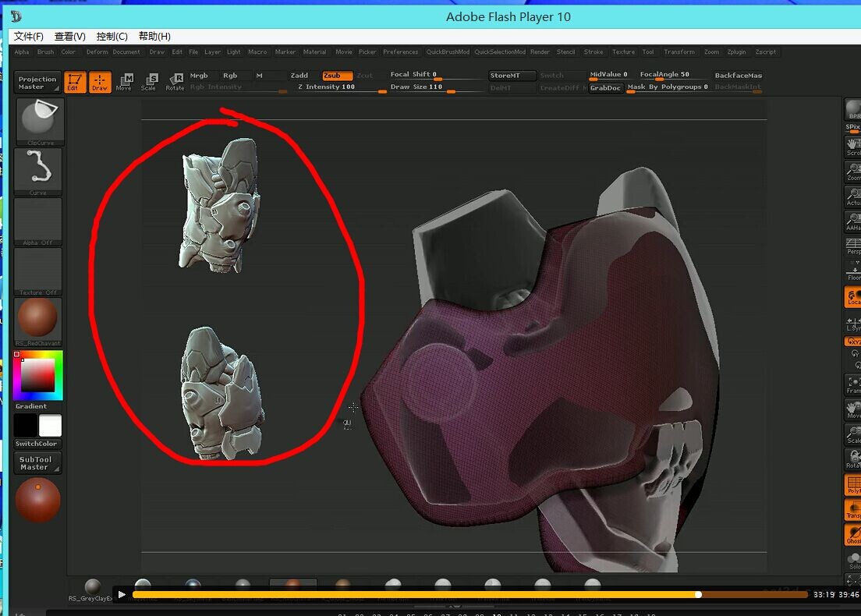Open the Deform palette menu
The image size is (861, 616).
tap(97, 52)
